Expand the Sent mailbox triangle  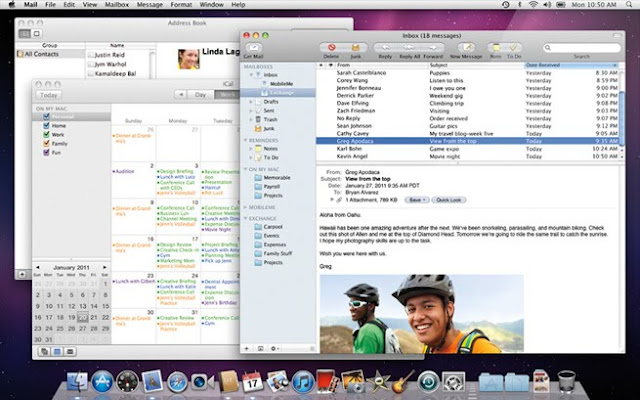[251, 111]
